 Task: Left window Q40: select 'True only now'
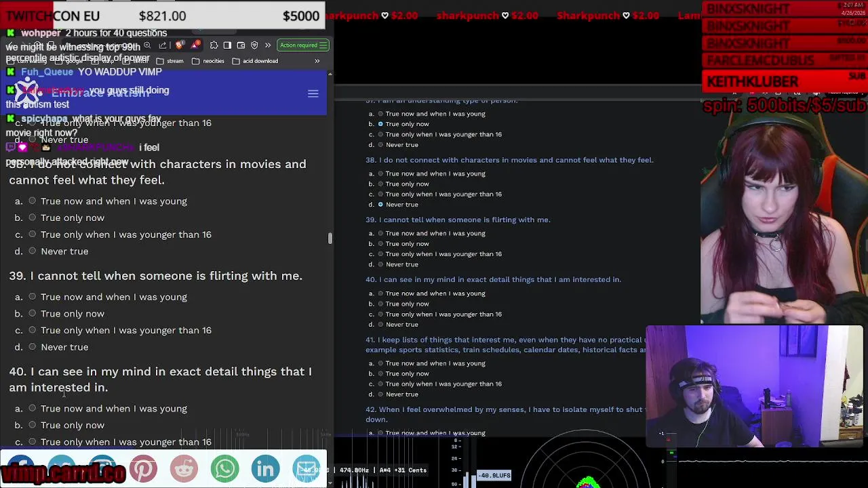pos(32,425)
